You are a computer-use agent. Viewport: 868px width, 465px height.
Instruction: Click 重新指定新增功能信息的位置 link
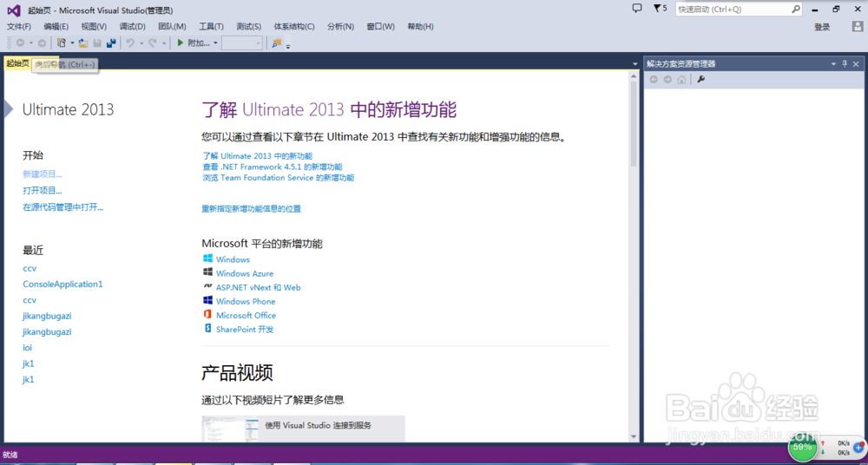[x=252, y=209]
